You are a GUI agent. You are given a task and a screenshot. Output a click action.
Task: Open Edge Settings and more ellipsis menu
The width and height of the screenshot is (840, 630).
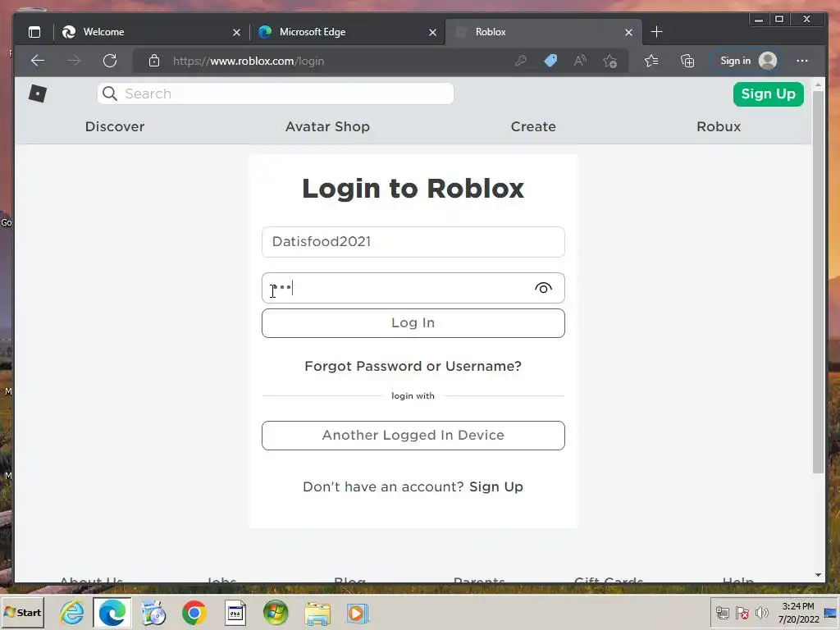click(802, 61)
